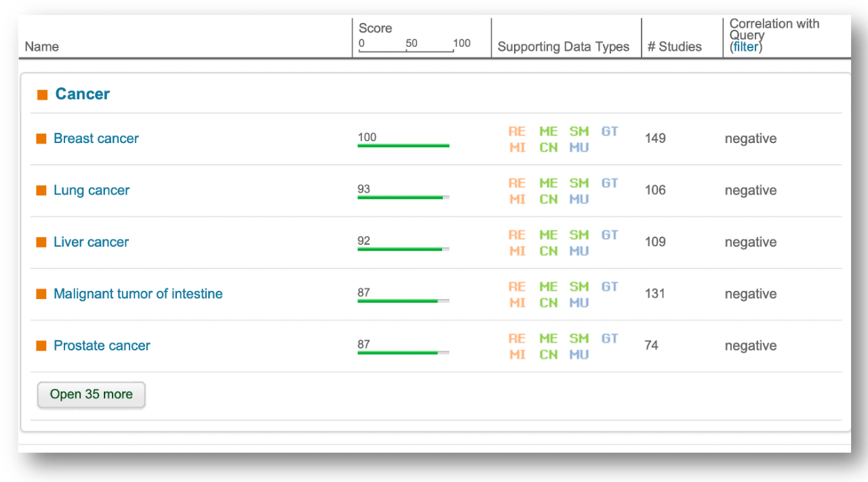Select the Name column header
This screenshot has width=868, height=482.
click(41, 47)
